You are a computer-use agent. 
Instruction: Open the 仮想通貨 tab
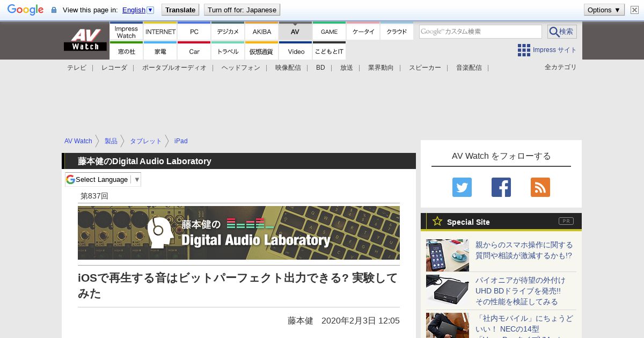tap(262, 51)
